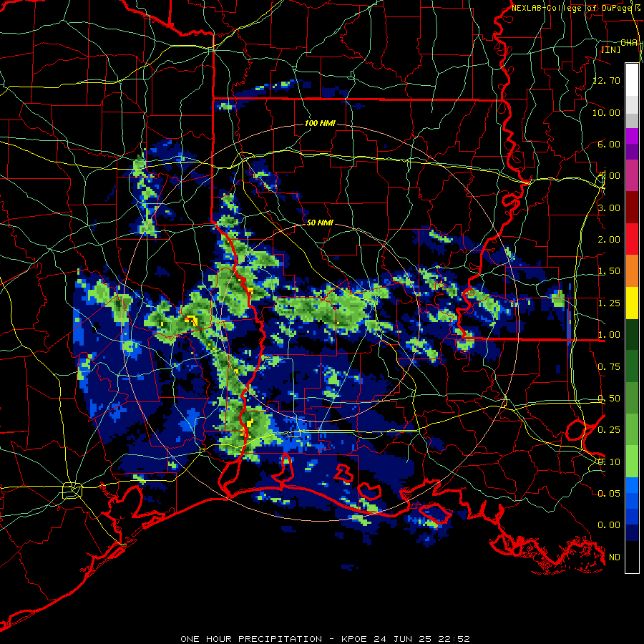The height and width of the screenshot is (644, 644).
Task: Click the 1.25 legend value
Action: (609, 303)
